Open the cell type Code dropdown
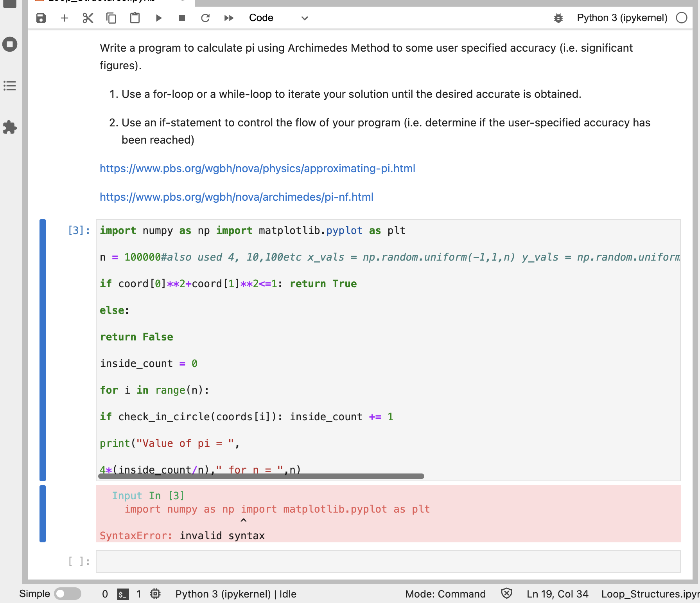This screenshot has height=603, width=700. 278,18
